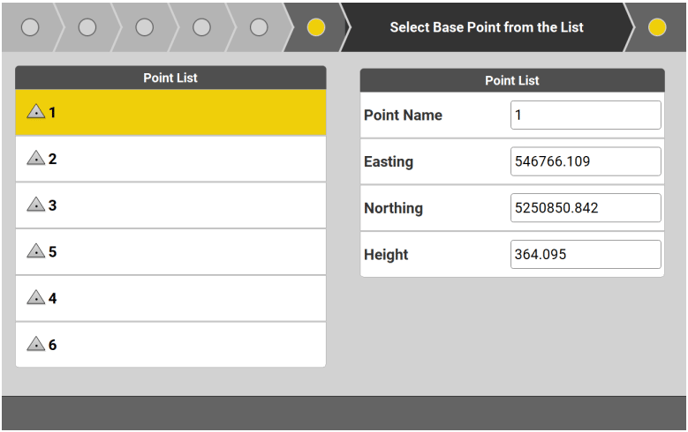Select point 2 in the Point List
This screenshot has width=688, height=432.
(x=170, y=159)
